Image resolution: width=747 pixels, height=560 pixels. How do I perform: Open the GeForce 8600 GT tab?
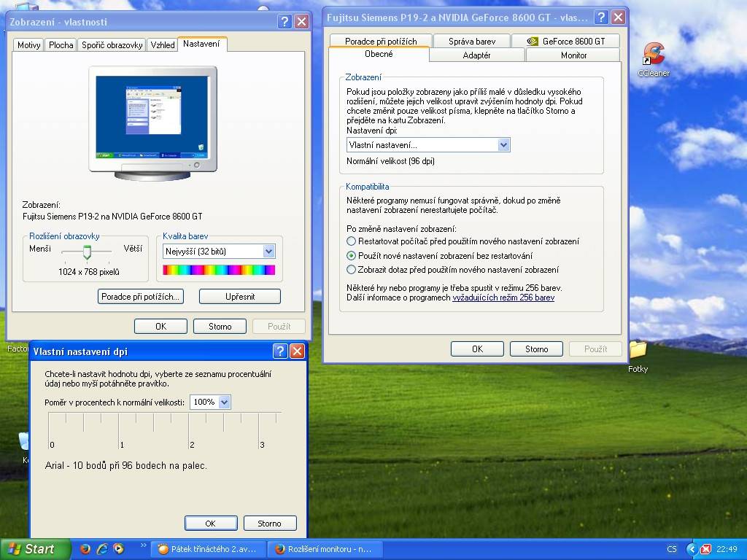(x=565, y=41)
